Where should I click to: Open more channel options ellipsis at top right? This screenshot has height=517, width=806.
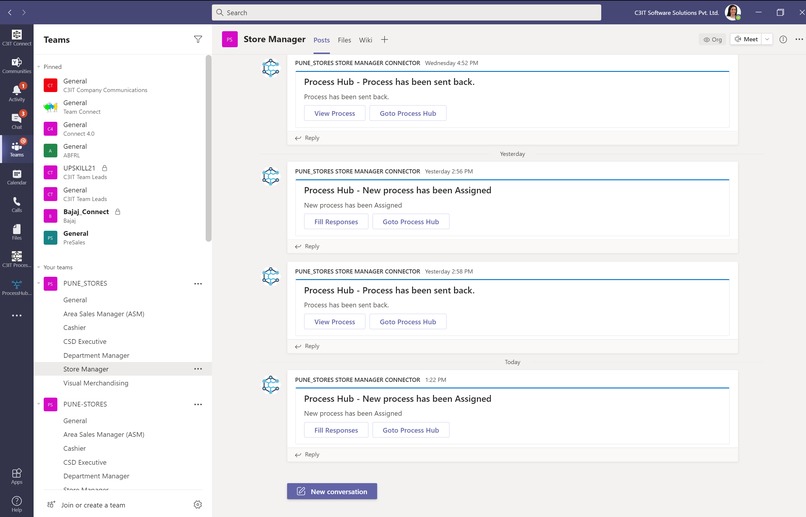click(x=799, y=39)
